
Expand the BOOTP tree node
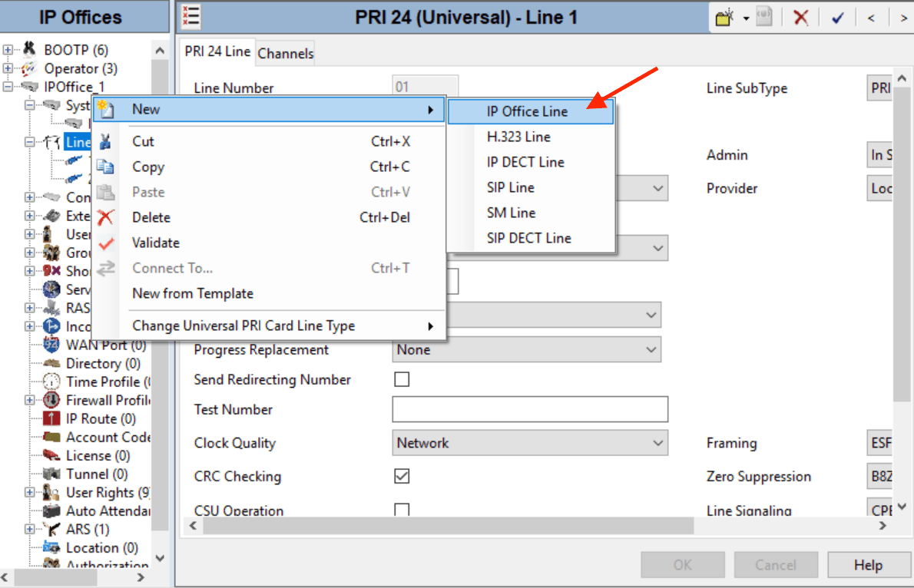(8, 50)
